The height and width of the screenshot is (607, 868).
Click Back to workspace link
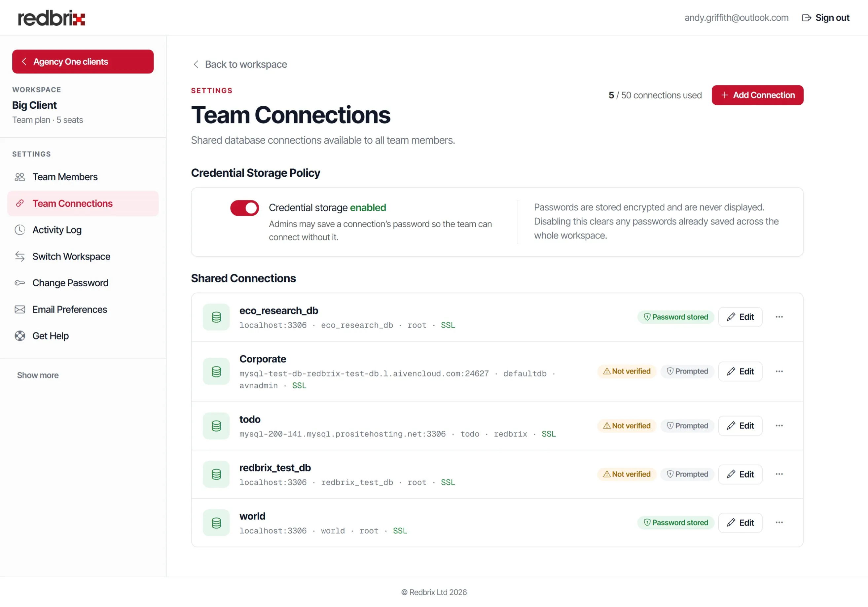(240, 64)
